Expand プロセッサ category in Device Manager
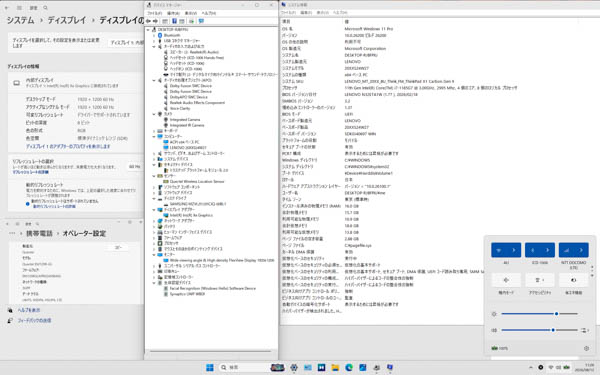 tap(154, 243)
